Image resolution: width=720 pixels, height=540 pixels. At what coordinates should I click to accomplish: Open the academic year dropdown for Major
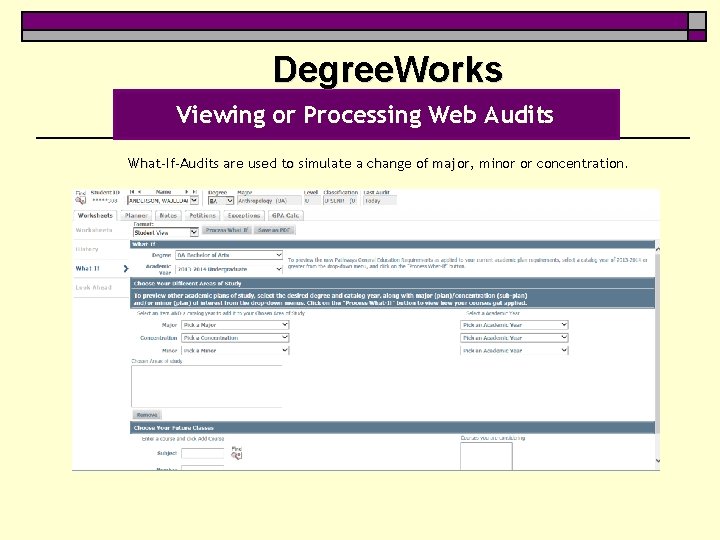tap(514, 325)
